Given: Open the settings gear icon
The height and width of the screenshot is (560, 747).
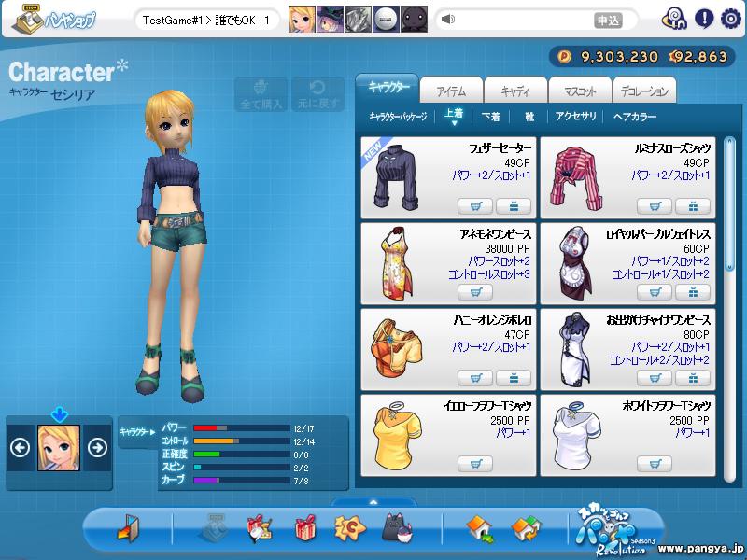Looking at the screenshot, I should coord(730,19).
